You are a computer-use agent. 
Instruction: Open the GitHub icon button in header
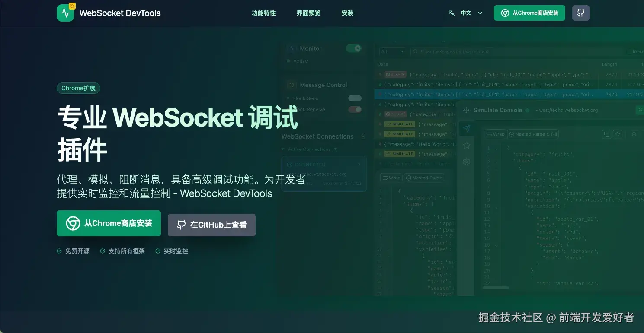click(x=581, y=13)
